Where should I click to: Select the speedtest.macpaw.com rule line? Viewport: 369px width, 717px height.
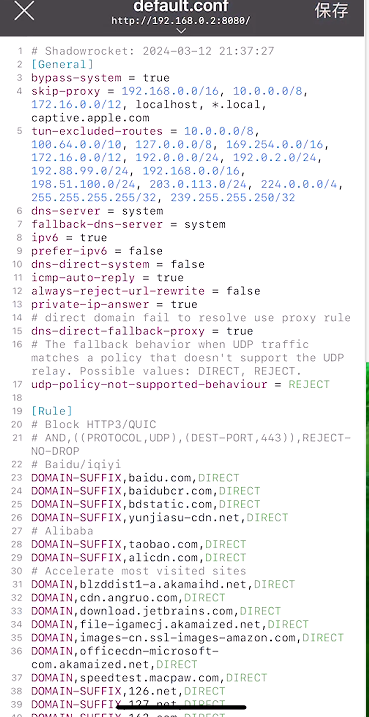pyautogui.click(x=149, y=677)
